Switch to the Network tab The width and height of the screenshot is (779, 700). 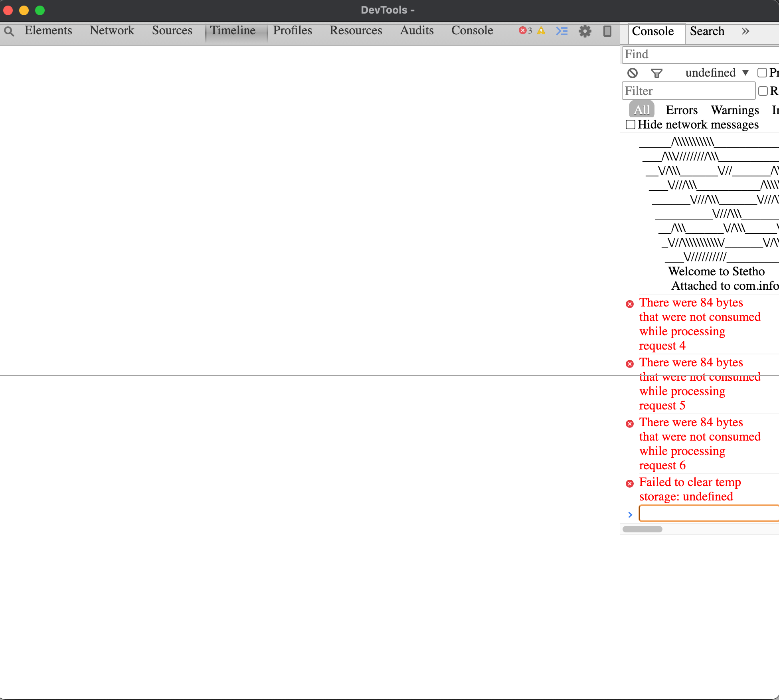[112, 30]
